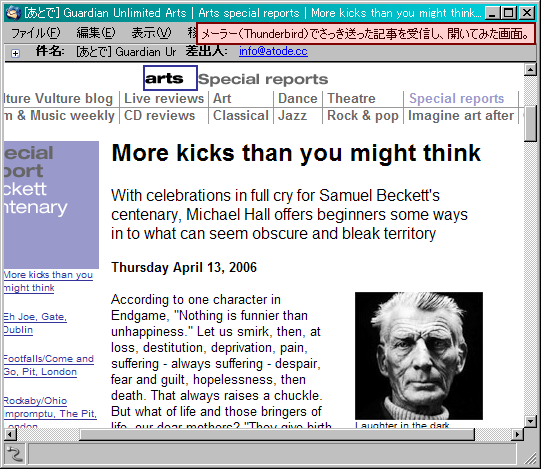Minimize the Thunderbird message window

click(x=492, y=13)
